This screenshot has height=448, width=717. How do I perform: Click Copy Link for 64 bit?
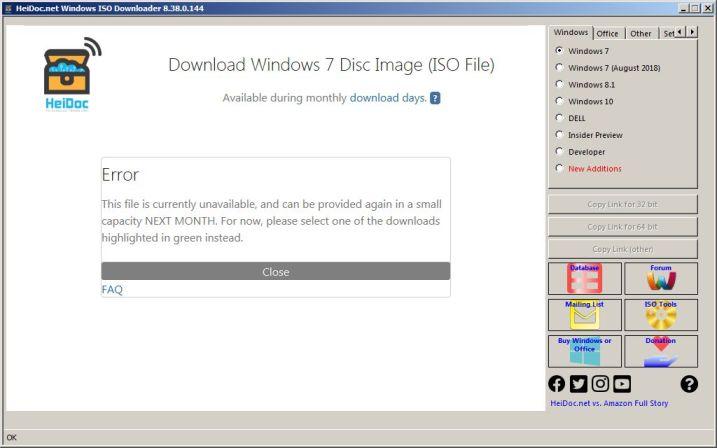point(623,227)
